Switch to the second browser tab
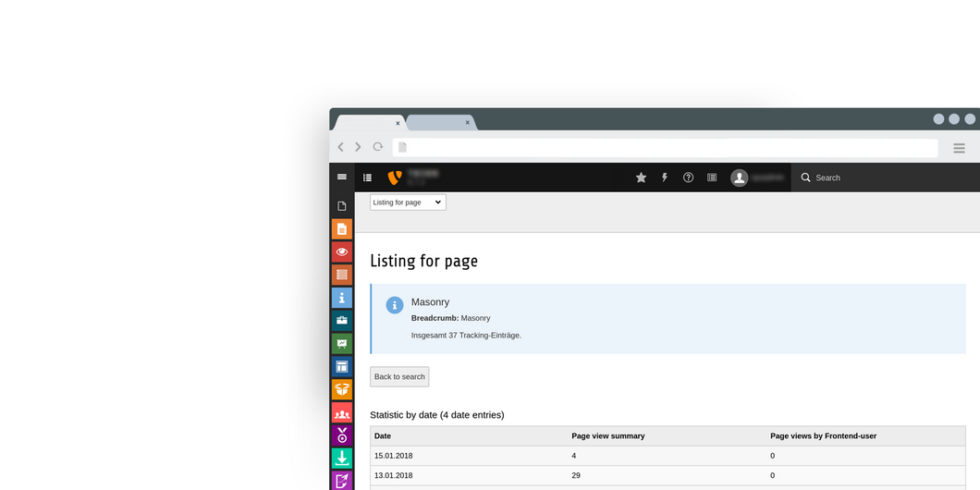The height and width of the screenshot is (490, 980). point(438,122)
